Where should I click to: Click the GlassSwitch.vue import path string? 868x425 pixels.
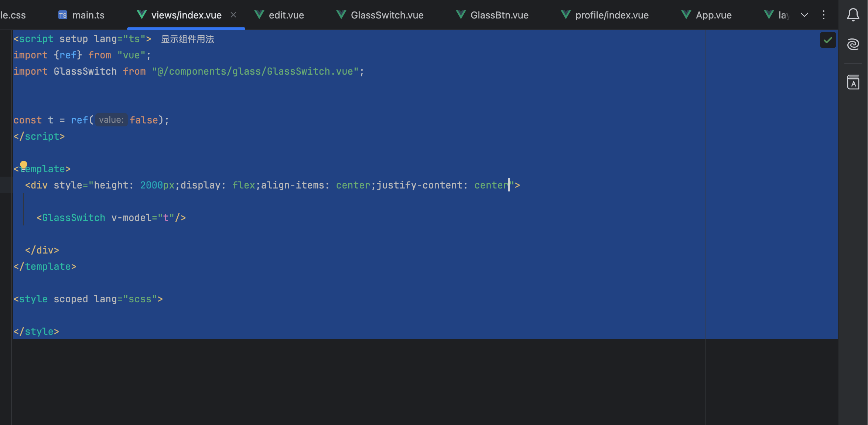[x=255, y=71]
